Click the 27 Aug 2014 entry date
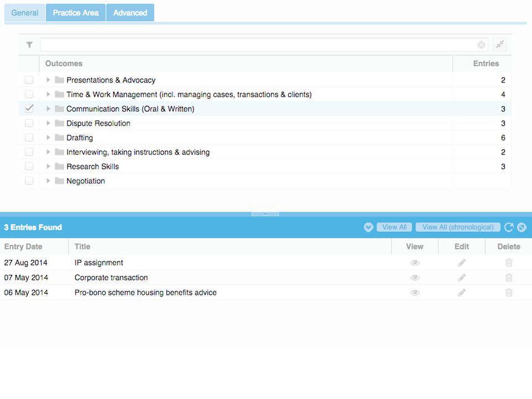The width and height of the screenshot is (532, 399). coord(26,263)
